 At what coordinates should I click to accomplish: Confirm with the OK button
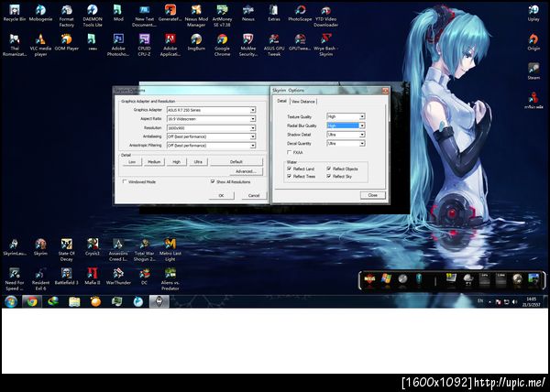(x=221, y=195)
